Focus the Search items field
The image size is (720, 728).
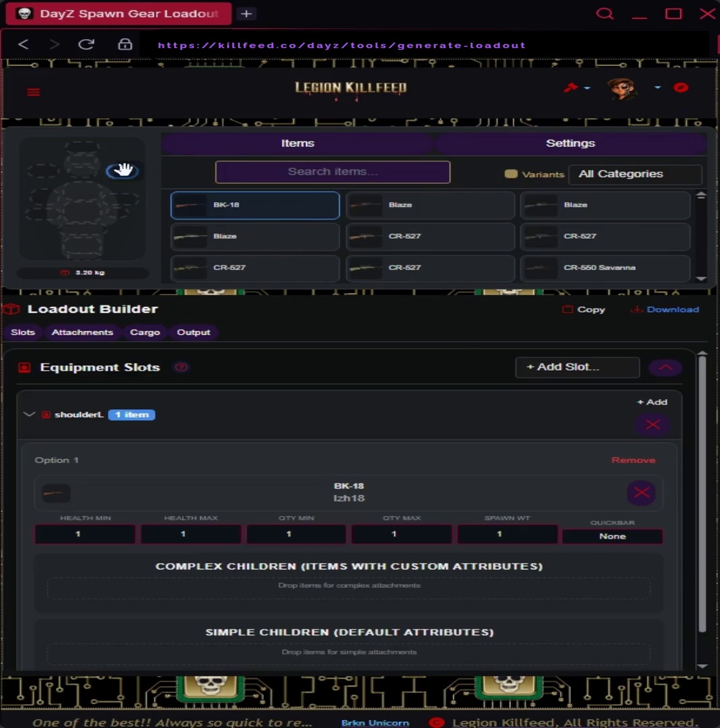332,172
